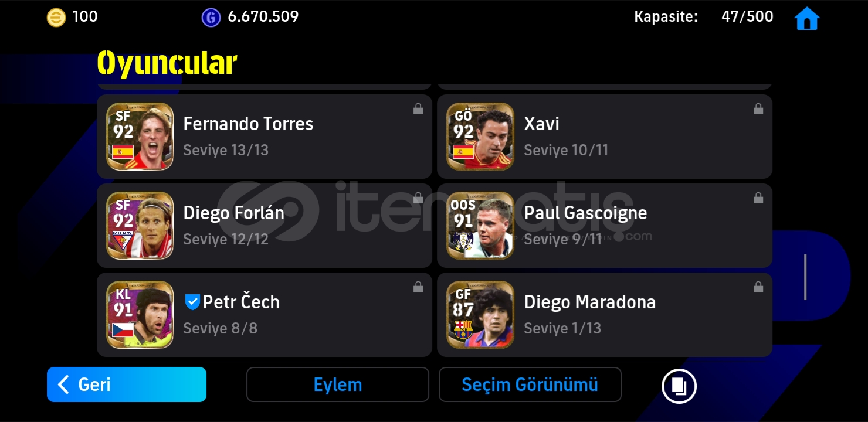Open the Paul Gascoigne player entry
The image size is (868, 422).
[605, 226]
